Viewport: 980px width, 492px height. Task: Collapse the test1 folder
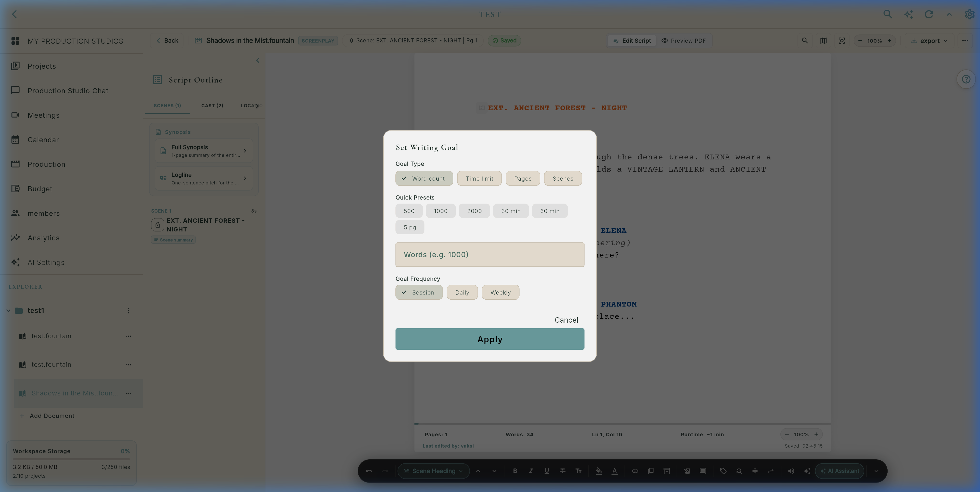(x=8, y=311)
